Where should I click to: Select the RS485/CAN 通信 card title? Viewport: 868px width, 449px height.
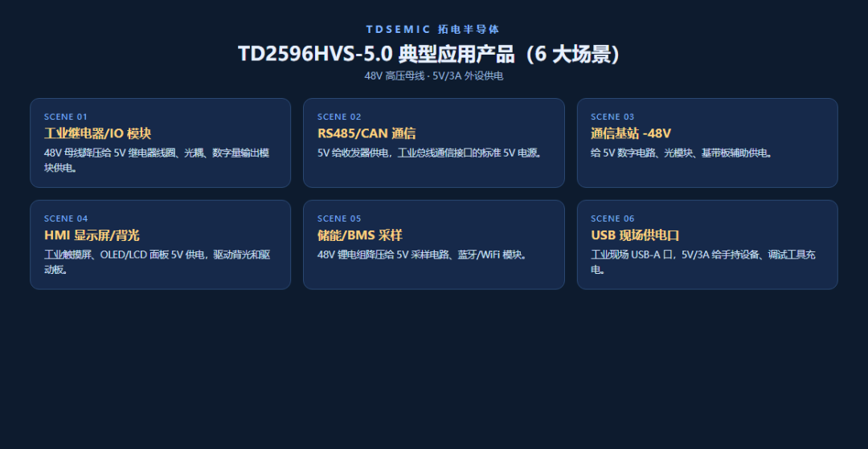pyautogui.click(x=366, y=133)
